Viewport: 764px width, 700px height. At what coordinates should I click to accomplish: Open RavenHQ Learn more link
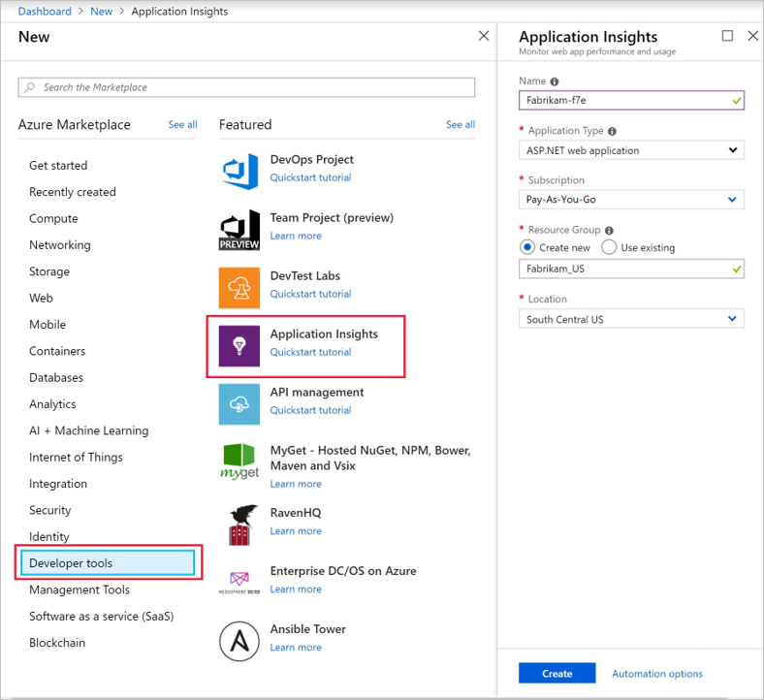(296, 531)
